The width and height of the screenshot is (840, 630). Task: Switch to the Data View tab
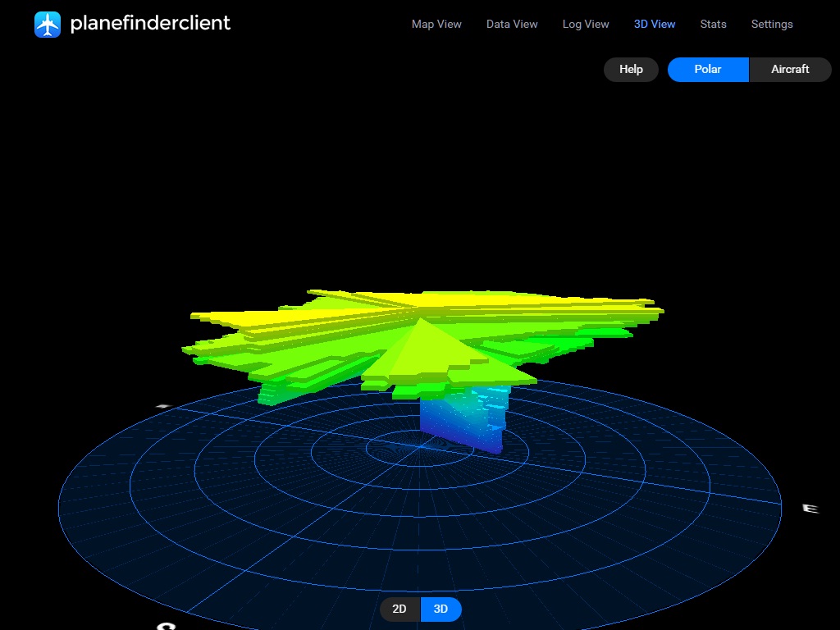(512, 24)
